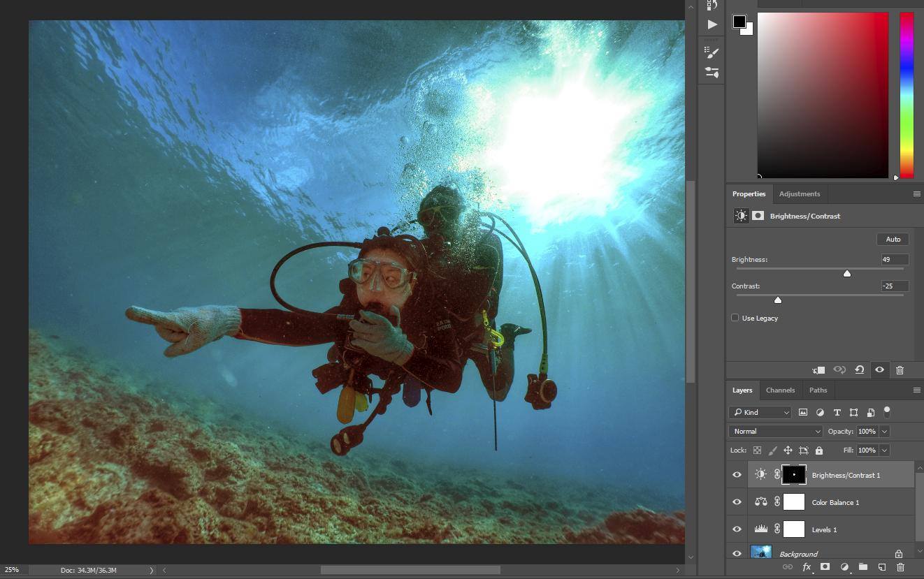Click the Auto button
924x579 pixels.
click(893, 240)
